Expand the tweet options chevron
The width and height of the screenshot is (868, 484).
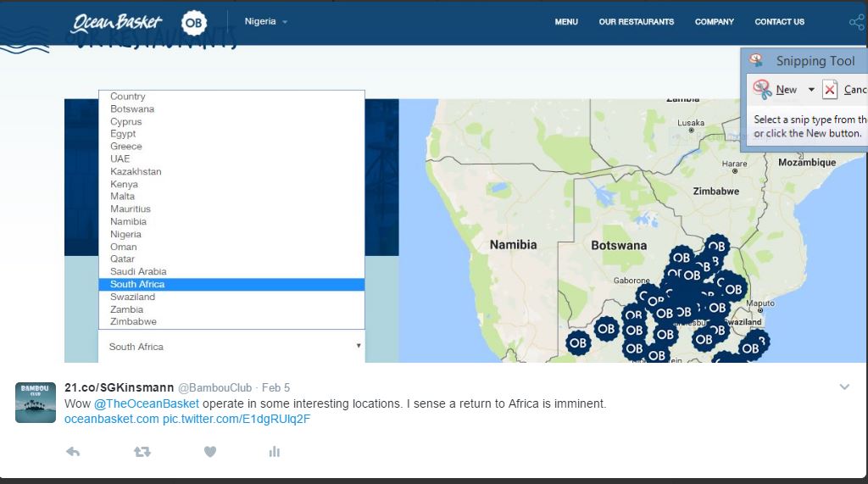pyautogui.click(x=844, y=387)
